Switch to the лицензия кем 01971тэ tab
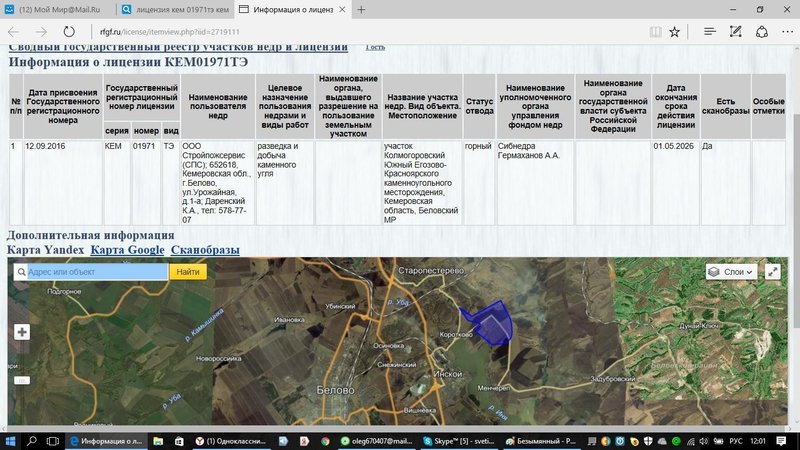Screen dimensions: 800x450 (x=175, y=9)
